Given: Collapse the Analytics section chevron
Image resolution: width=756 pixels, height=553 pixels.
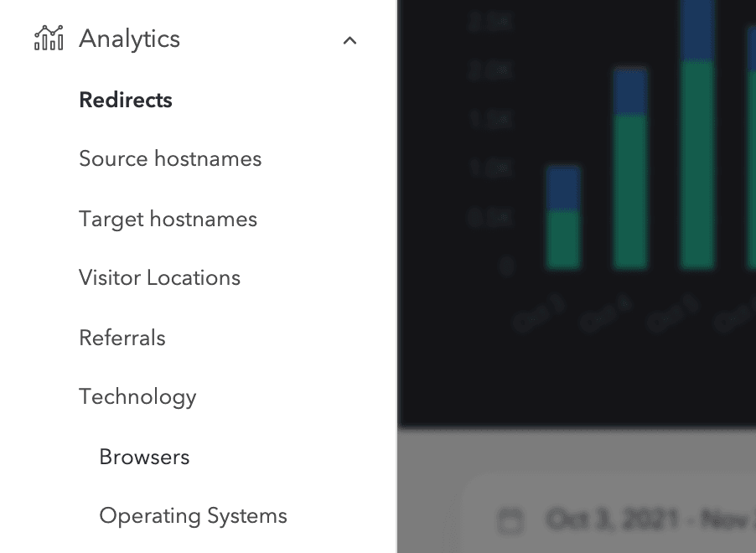Looking at the screenshot, I should pyautogui.click(x=350, y=39).
